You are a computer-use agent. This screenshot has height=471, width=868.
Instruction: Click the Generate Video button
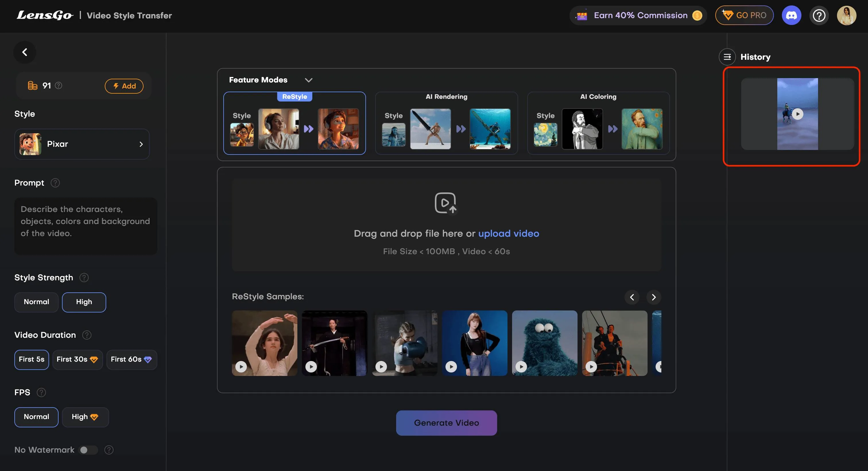point(446,423)
